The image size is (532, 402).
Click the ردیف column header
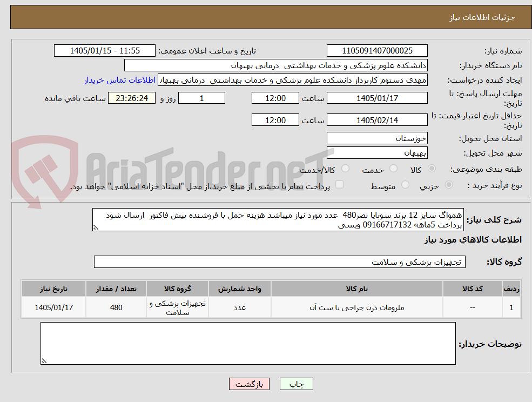click(x=511, y=289)
